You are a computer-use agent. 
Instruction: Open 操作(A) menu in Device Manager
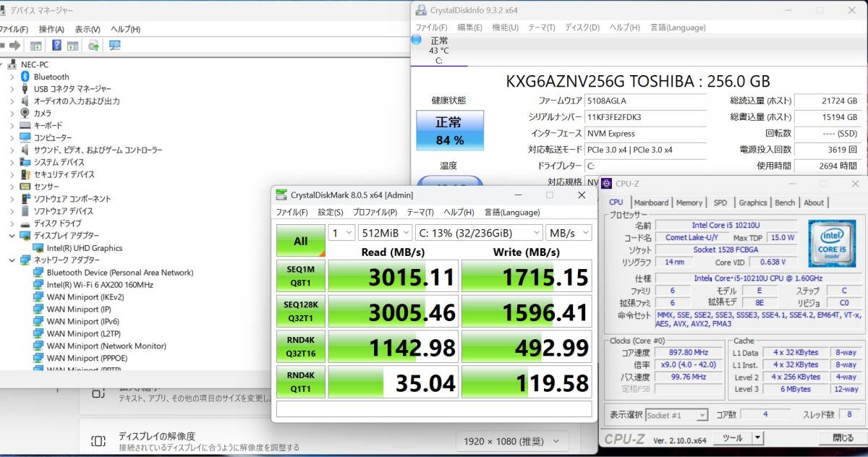pos(51,29)
